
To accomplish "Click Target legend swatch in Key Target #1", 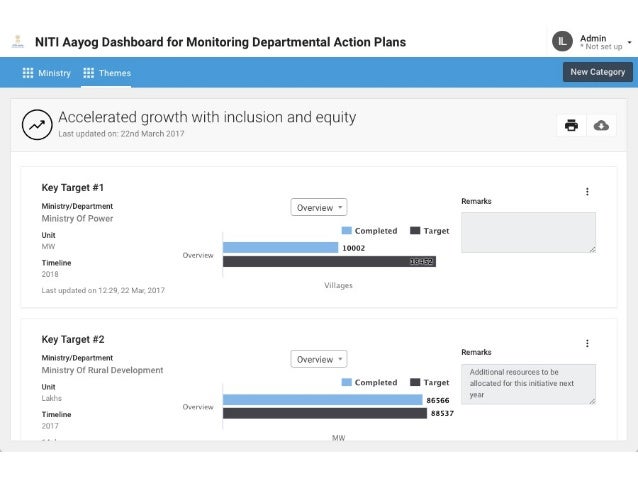I will (415, 230).
